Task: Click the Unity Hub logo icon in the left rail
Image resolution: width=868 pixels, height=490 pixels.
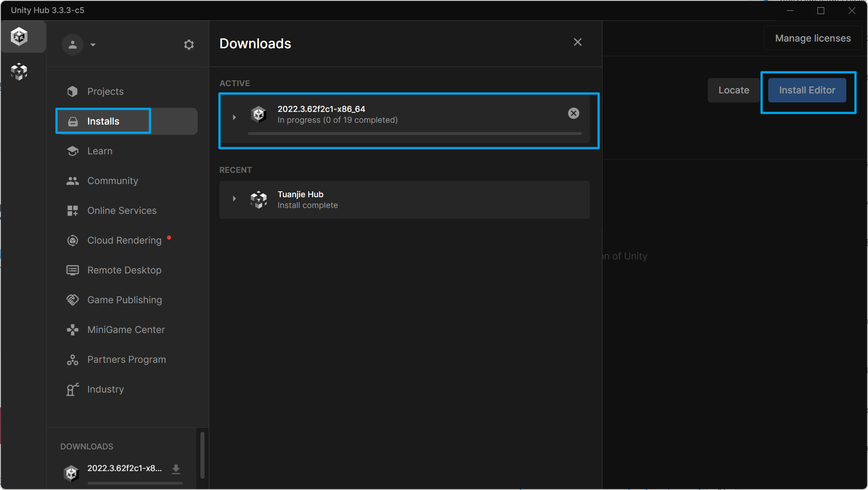Action: pos(19,37)
